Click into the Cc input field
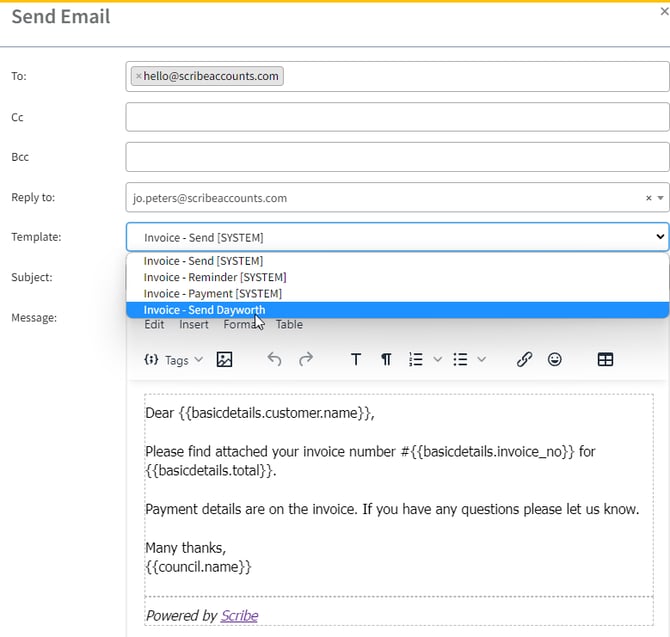The width and height of the screenshot is (670, 637). (x=397, y=117)
